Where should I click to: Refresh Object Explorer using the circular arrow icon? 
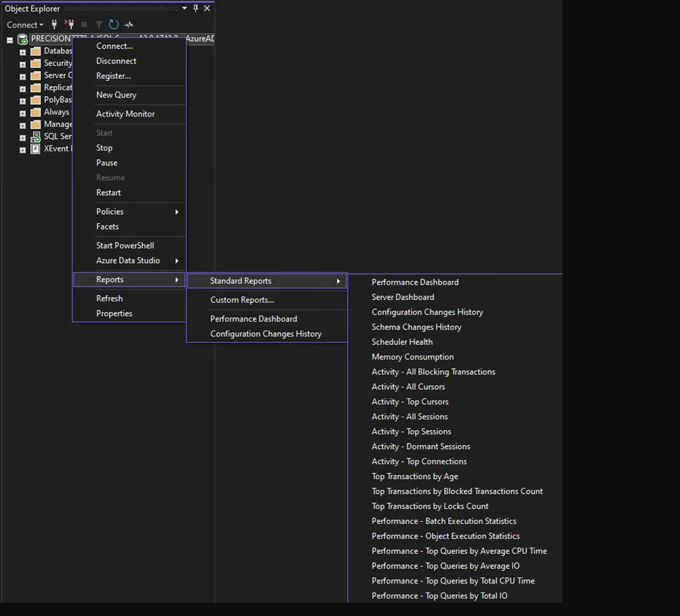[x=113, y=25]
